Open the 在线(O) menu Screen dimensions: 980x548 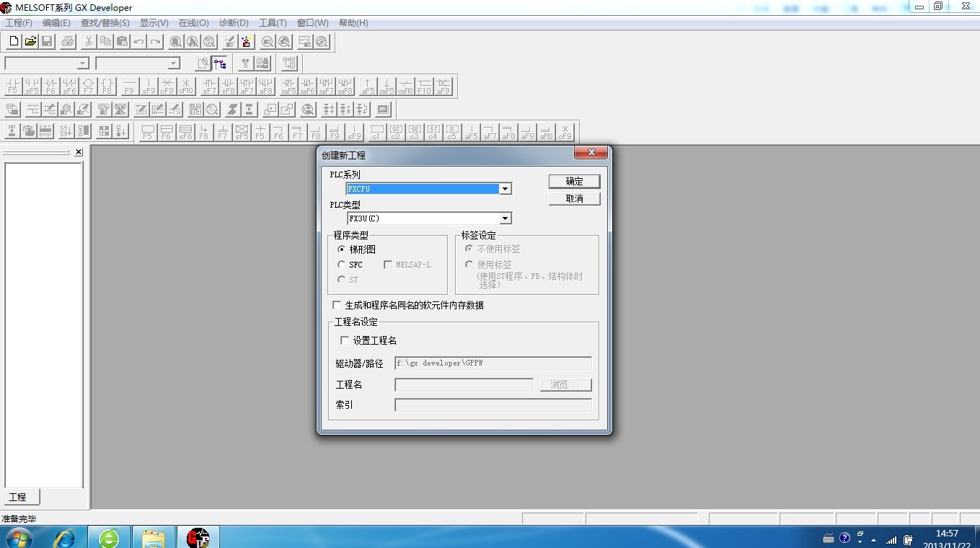point(193,23)
